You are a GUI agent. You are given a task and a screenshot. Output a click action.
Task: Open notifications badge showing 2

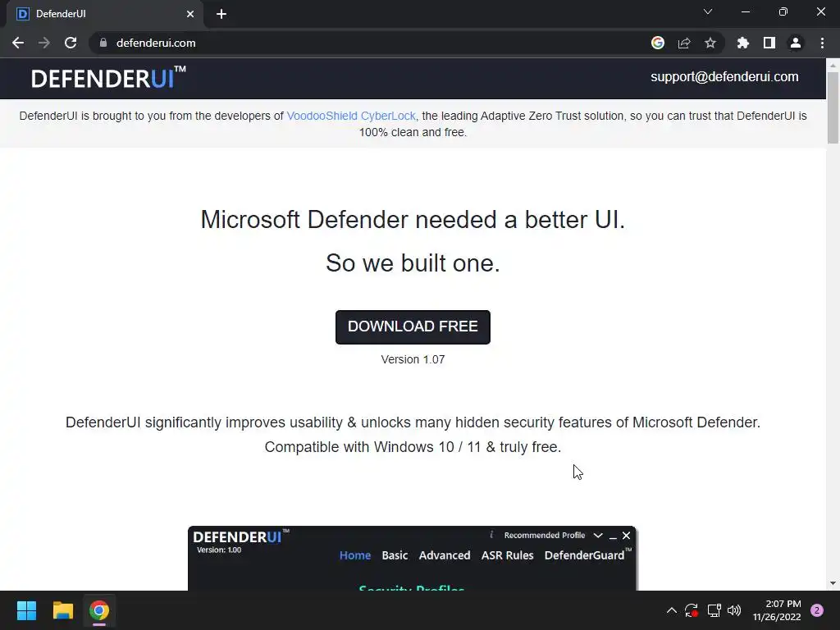click(x=817, y=610)
